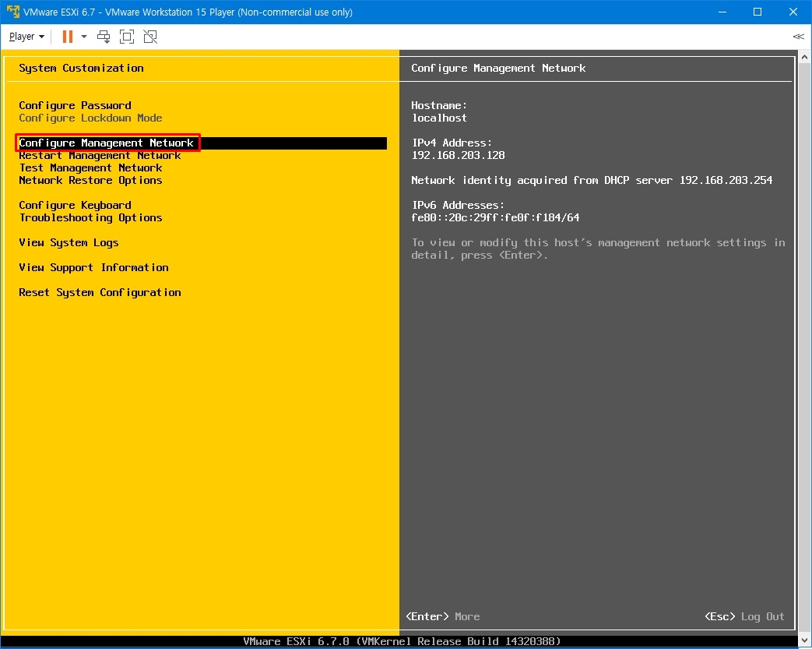Toggle Unity mode icon

(150, 37)
